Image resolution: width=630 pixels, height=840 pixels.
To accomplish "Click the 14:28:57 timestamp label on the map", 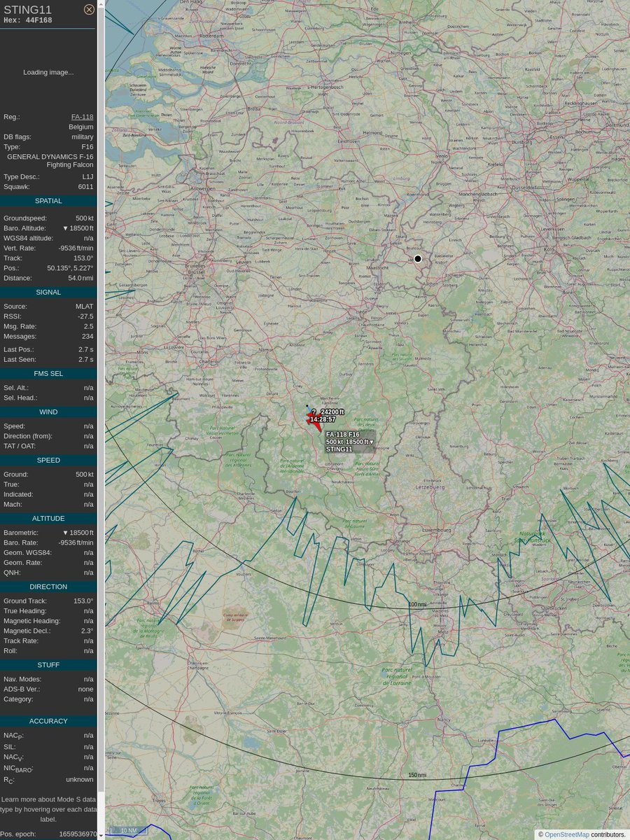I will 321,419.
